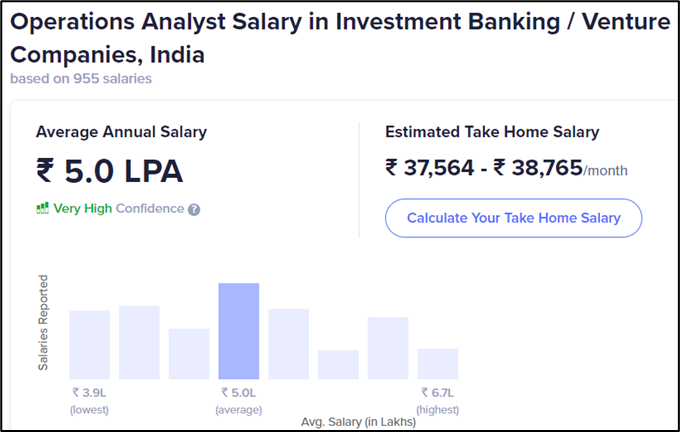Click the bar right of the average bar

click(288, 344)
